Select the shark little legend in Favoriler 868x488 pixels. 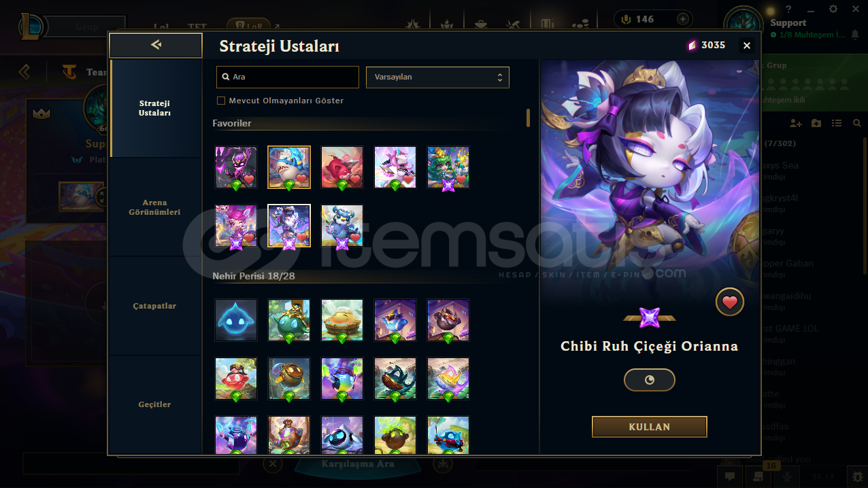point(289,167)
